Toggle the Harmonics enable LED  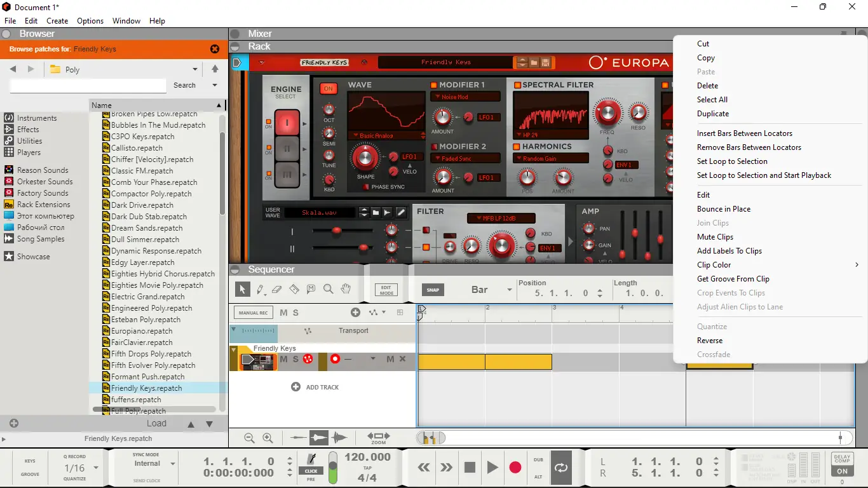(517, 147)
